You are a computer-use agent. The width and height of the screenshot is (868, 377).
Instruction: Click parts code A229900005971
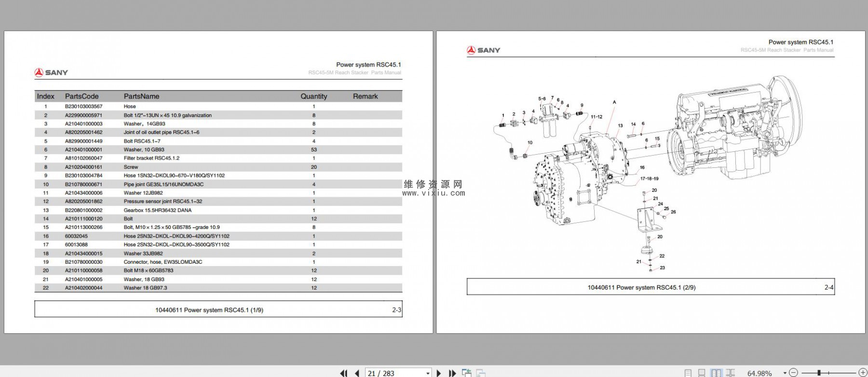(83, 115)
